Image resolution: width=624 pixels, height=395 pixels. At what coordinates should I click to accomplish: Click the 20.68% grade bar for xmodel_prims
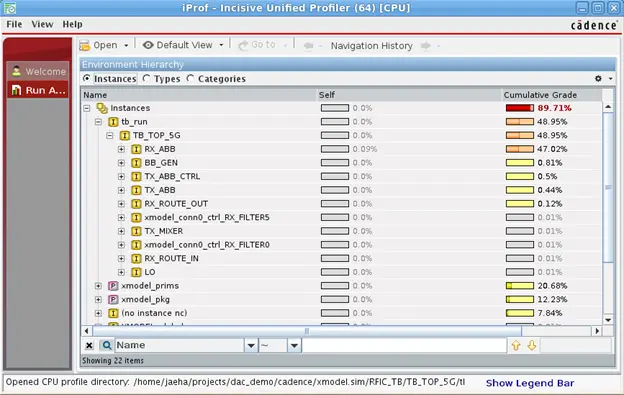click(520, 286)
